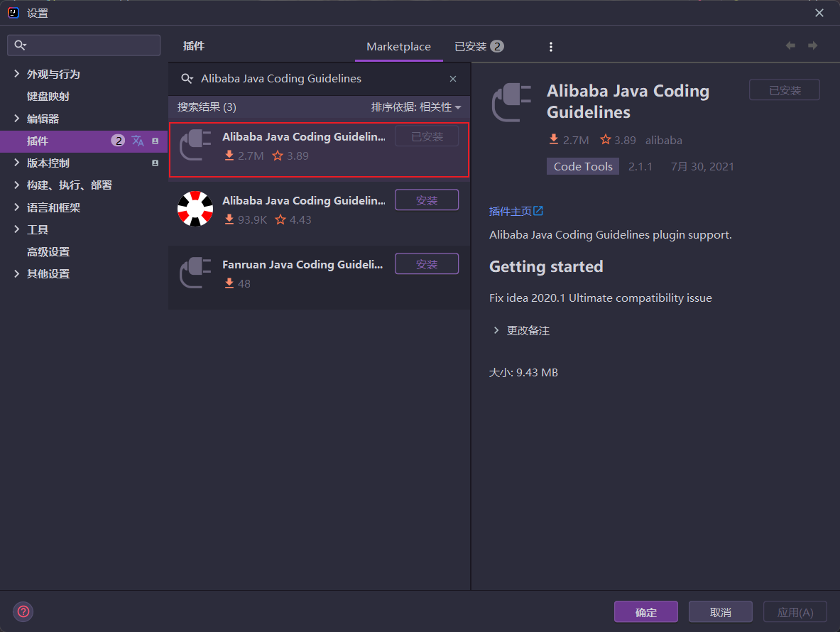This screenshot has width=840, height=632.
Task: Click the 搜索结果 (3) header
Action: [x=207, y=107]
